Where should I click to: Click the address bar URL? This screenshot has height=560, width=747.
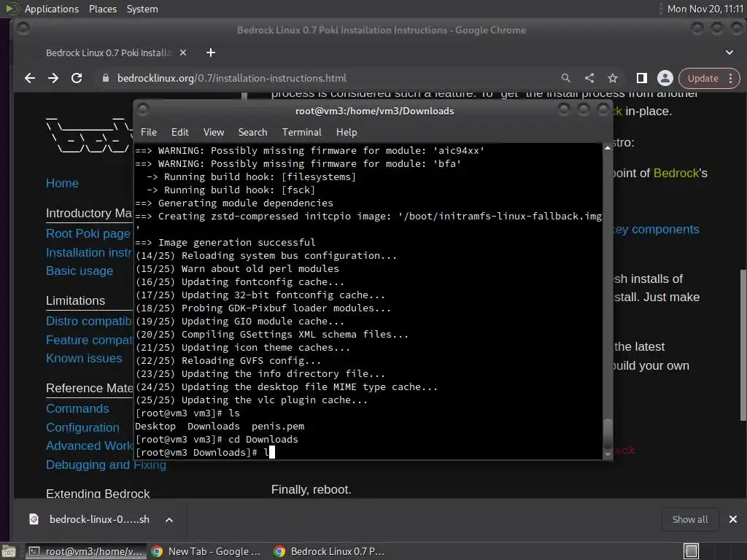click(x=231, y=78)
